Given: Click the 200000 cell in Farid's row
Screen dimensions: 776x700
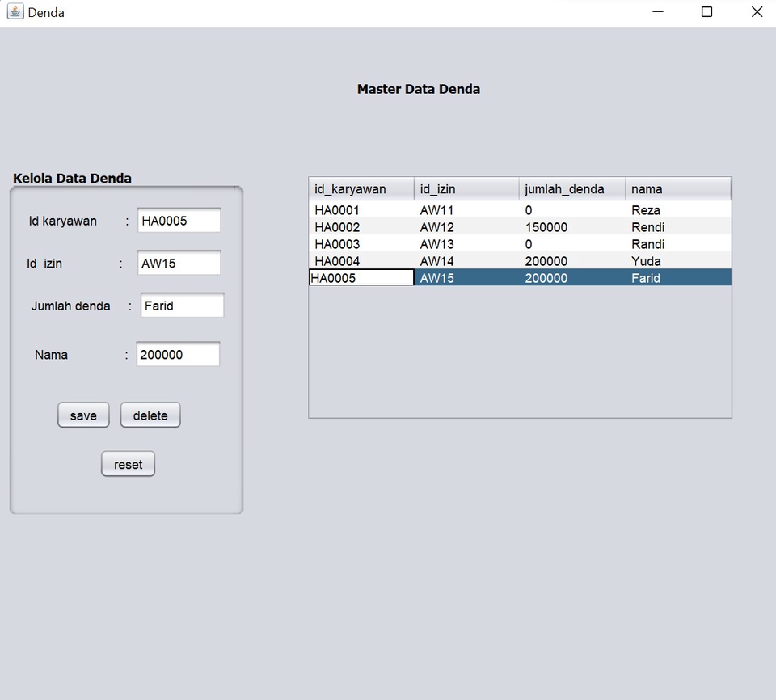Looking at the screenshot, I should (571, 277).
